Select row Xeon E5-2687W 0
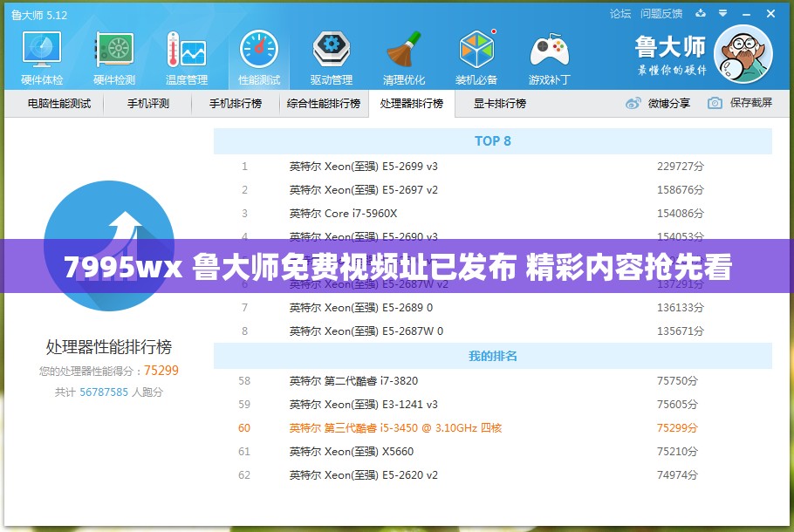Viewport: 794px width, 532px height. (493, 331)
